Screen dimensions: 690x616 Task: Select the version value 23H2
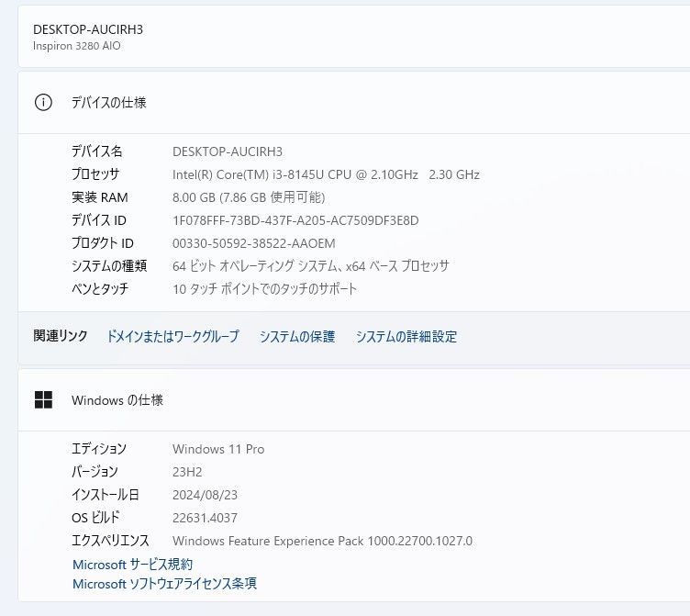[187, 472]
